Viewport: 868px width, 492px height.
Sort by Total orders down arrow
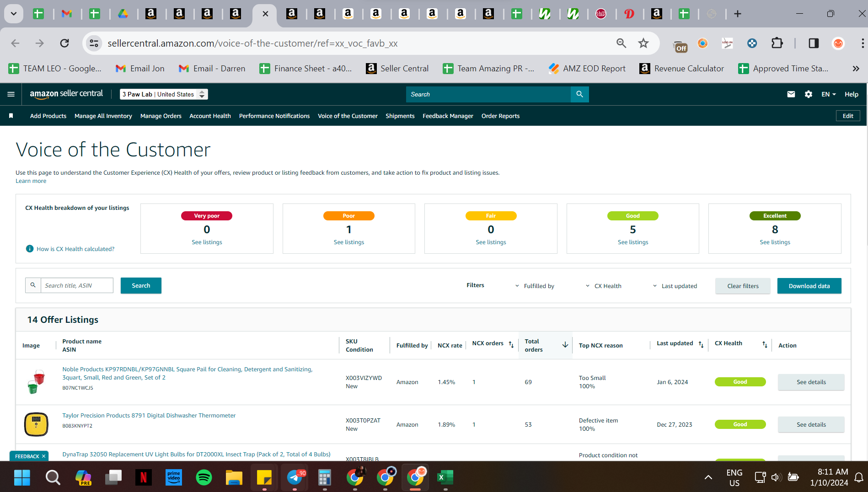pos(565,345)
